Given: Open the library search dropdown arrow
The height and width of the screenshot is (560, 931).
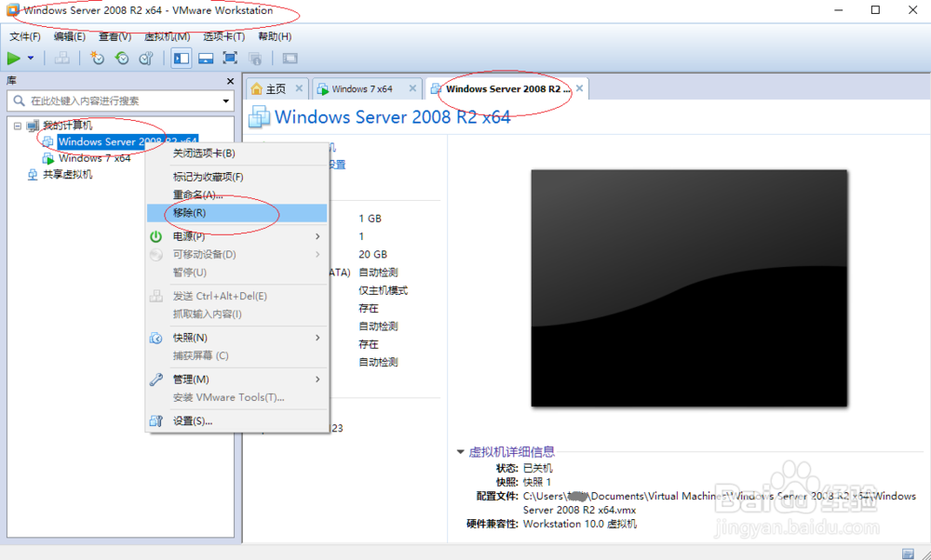Looking at the screenshot, I should (x=225, y=100).
